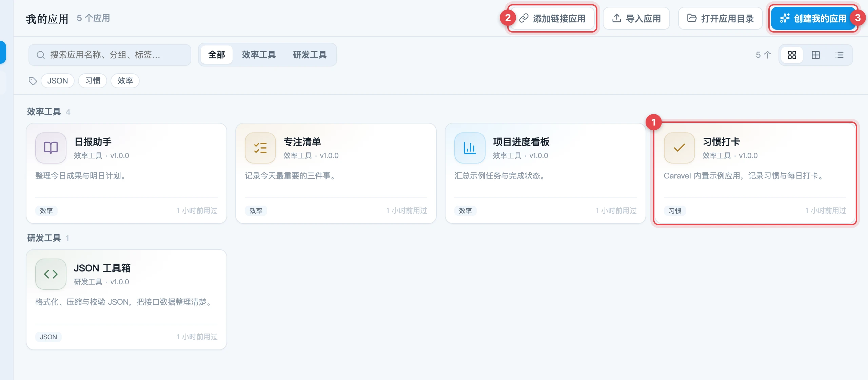Click JSON tag on JSON 工具箱 card
This screenshot has width=868, height=380.
(x=48, y=337)
